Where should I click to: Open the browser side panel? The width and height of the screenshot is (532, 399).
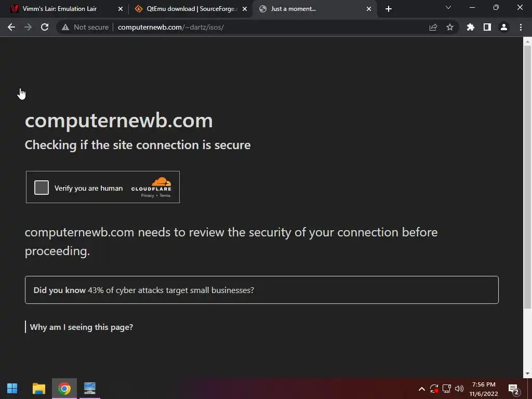(487, 27)
